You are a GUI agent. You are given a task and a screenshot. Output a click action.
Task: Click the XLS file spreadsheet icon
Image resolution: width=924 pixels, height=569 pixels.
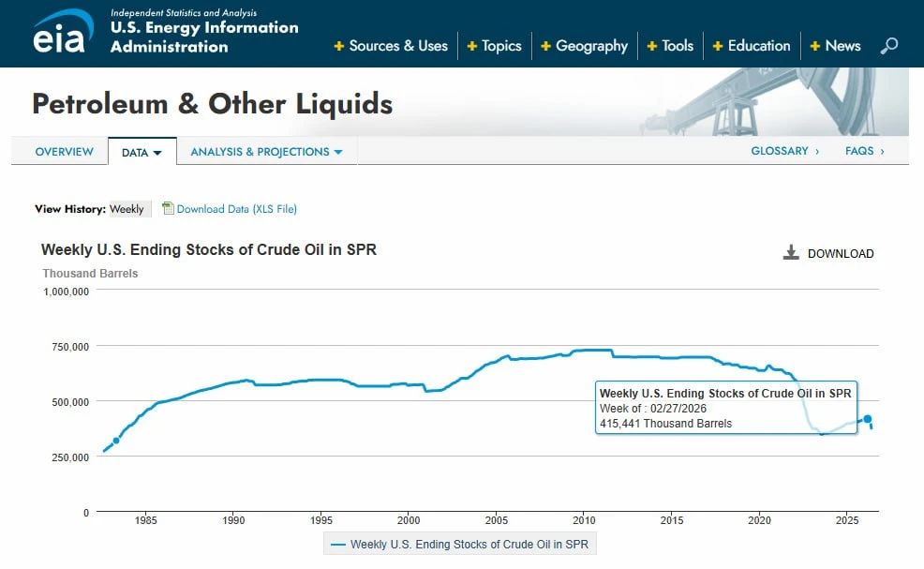168,208
